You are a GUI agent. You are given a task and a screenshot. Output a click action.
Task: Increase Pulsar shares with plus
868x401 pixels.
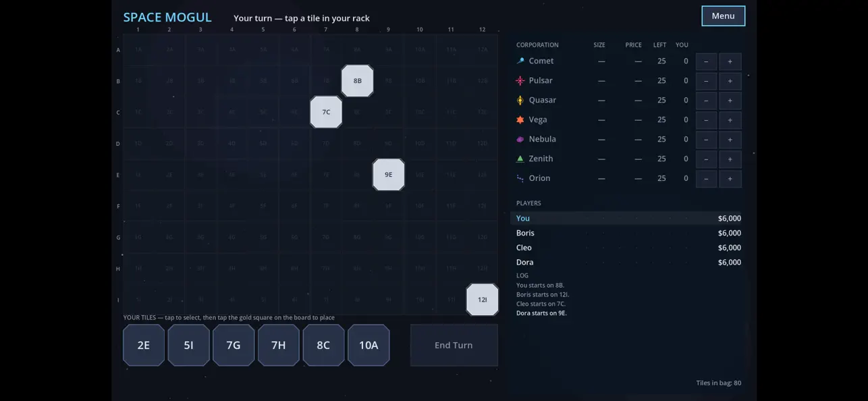coord(730,81)
